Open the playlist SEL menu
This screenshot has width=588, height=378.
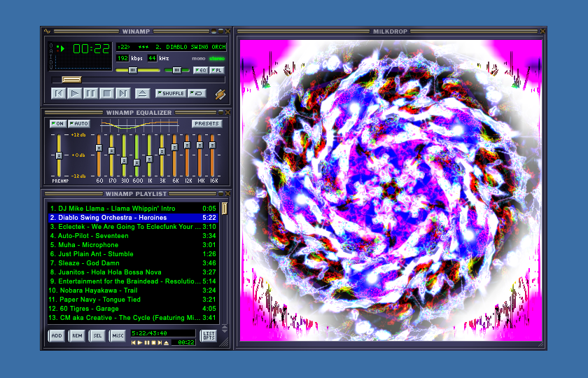97,335
